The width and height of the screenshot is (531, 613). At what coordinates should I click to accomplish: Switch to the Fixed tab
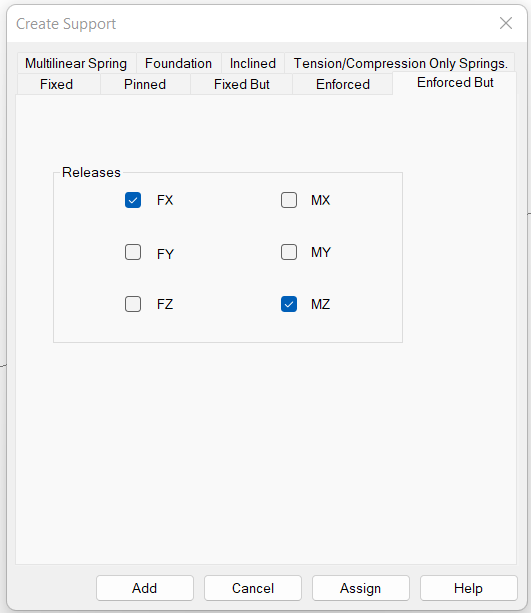pyautogui.click(x=57, y=84)
